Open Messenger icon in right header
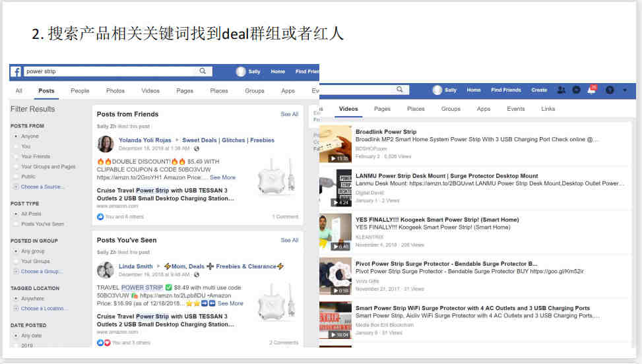The width and height of the screenshot is (642, 364). tap(576, 90)
